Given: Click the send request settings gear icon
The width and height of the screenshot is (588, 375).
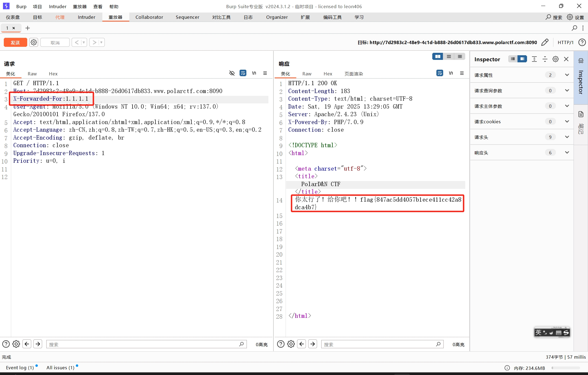Looking at the screenshot, I should [x=34, y=42].
